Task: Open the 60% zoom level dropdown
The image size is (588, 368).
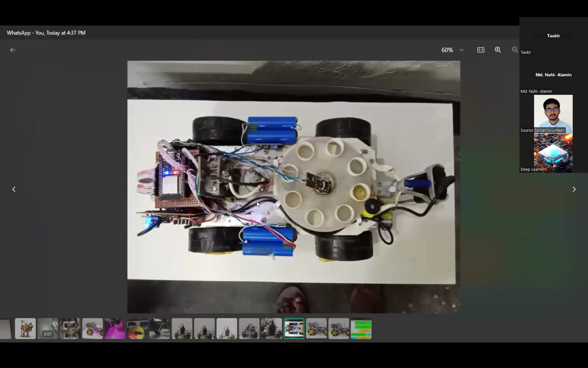Action: coord(461,50)
